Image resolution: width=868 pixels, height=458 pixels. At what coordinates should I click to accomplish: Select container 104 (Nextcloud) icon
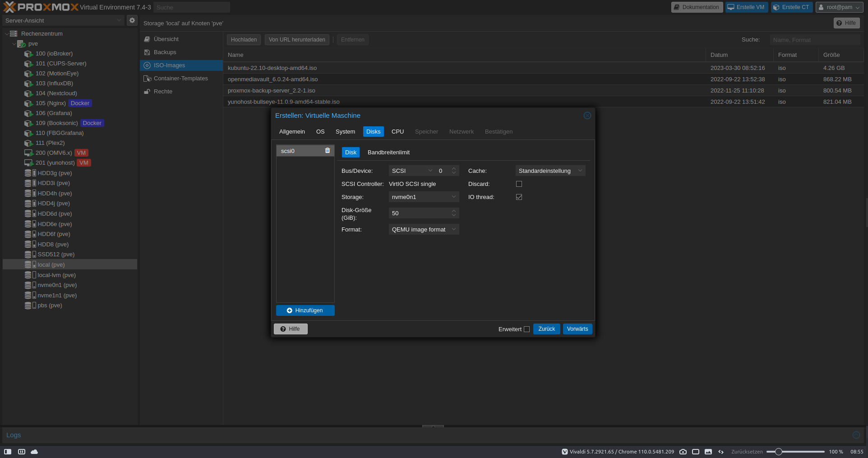[x=28, y=93]
